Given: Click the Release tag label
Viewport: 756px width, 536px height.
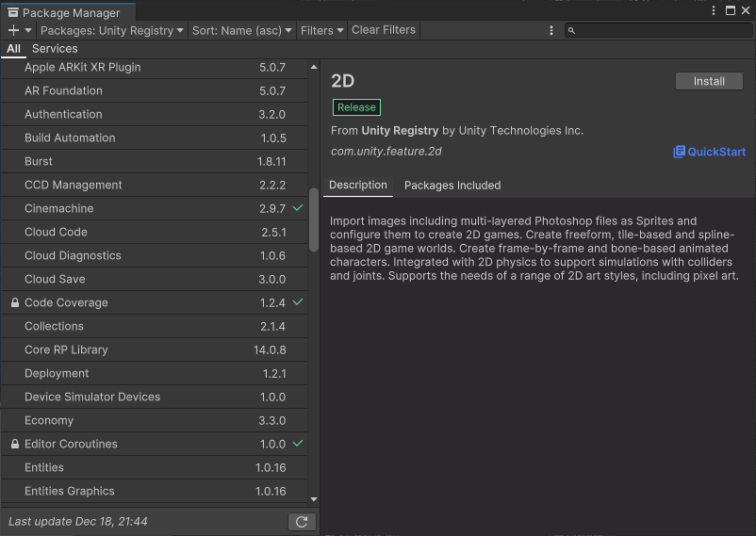Looking at the screenshot, I should pos(356,107).
